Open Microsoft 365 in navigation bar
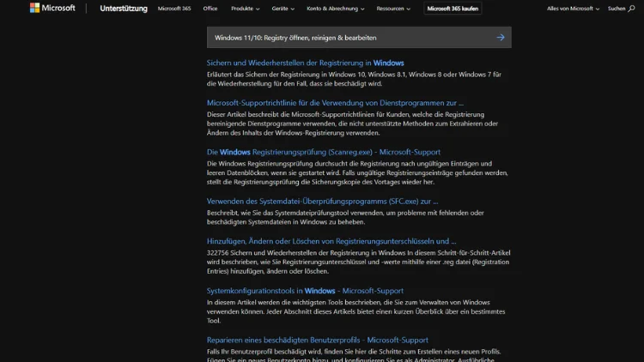 pyautogui.click(x=174, y=9)
